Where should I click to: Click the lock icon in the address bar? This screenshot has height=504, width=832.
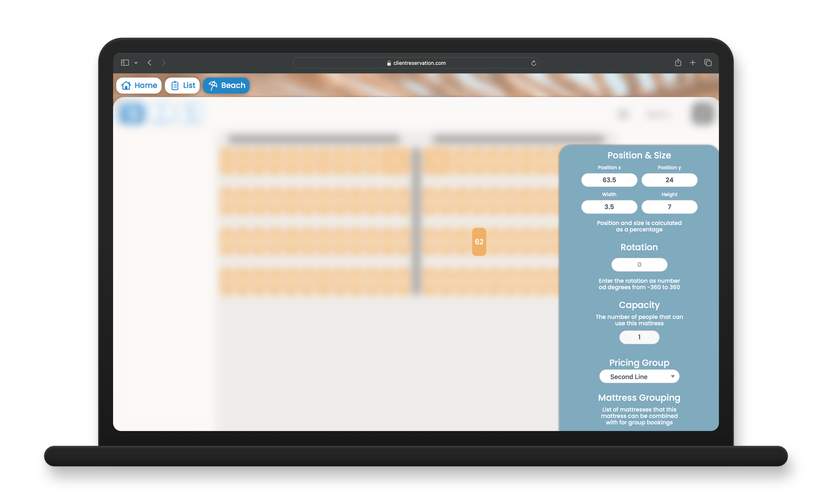click(389, 63)
